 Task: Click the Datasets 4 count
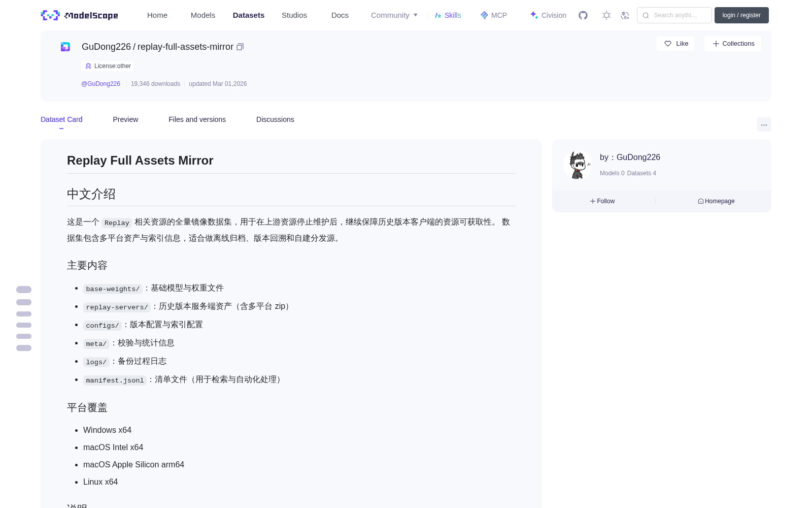[x=641, y=173]
